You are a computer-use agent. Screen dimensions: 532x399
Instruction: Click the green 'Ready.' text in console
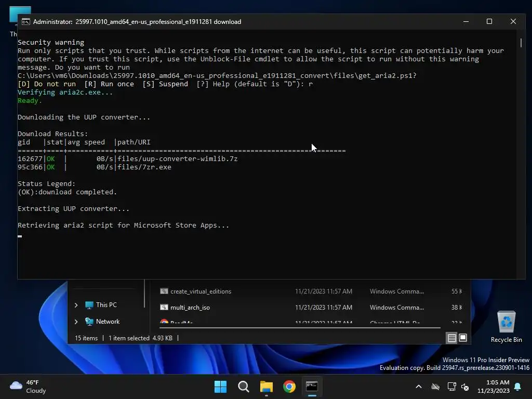30,101
